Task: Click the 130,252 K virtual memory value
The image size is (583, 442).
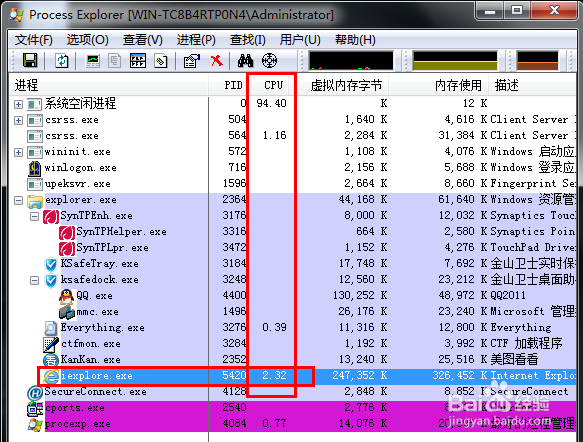Action: [x=360, y=296]
